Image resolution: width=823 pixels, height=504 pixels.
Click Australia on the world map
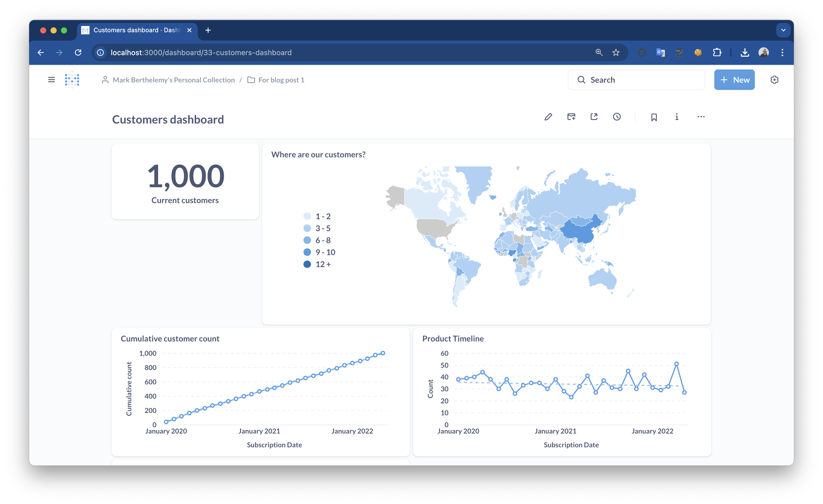(x=602, y=279)
